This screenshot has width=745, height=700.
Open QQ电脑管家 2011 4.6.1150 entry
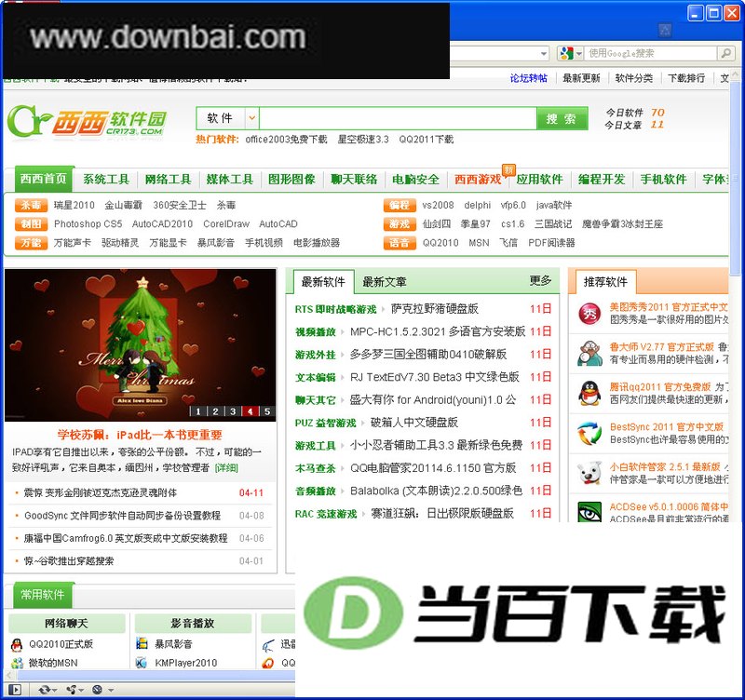click(433, 468)
